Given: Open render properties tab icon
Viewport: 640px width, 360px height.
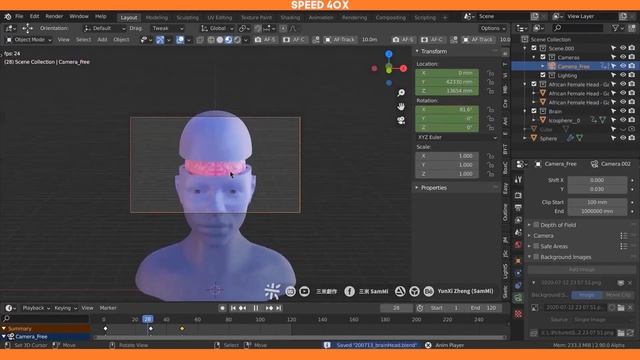Looking at the screenshot, I should pyautogui.click(x=518, y=196).
